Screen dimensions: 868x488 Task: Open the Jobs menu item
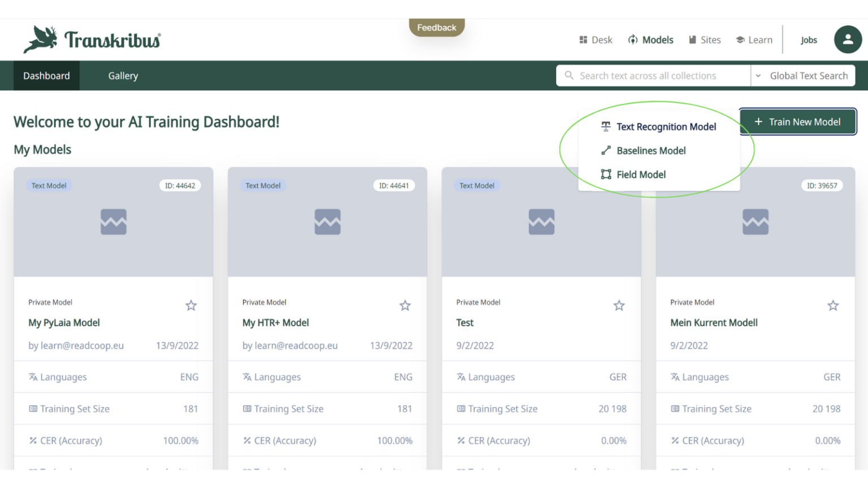pos(809,40)
